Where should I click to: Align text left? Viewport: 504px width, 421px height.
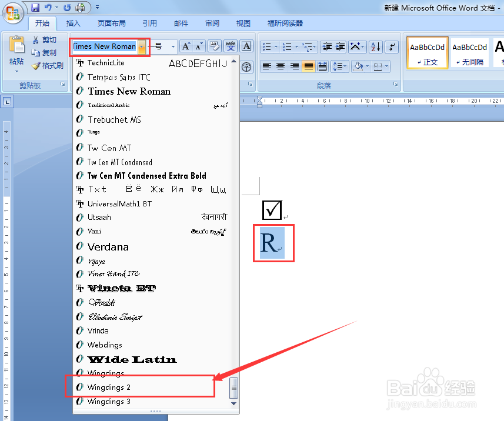[x=267, y=66]
